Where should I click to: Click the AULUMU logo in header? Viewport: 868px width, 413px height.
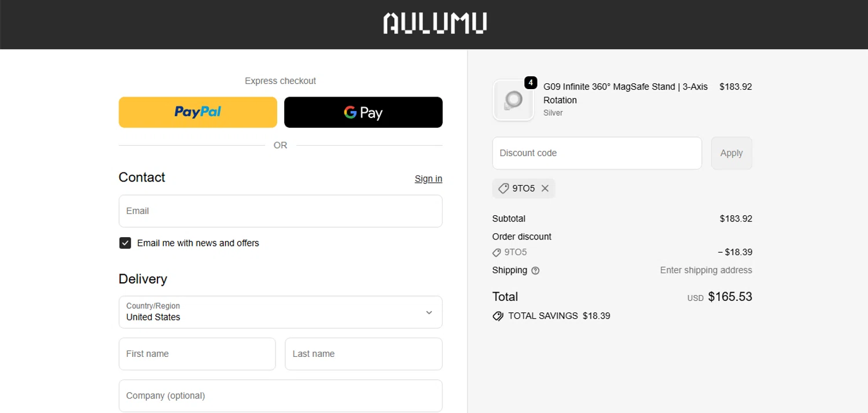435,23
